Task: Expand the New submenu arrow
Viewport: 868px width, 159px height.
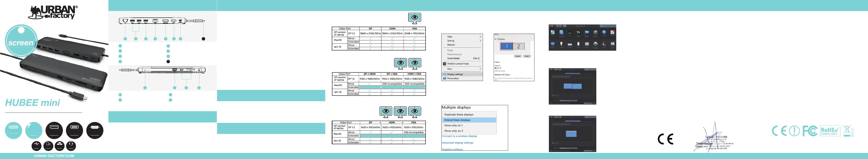Action: click(x=480, y=69)
